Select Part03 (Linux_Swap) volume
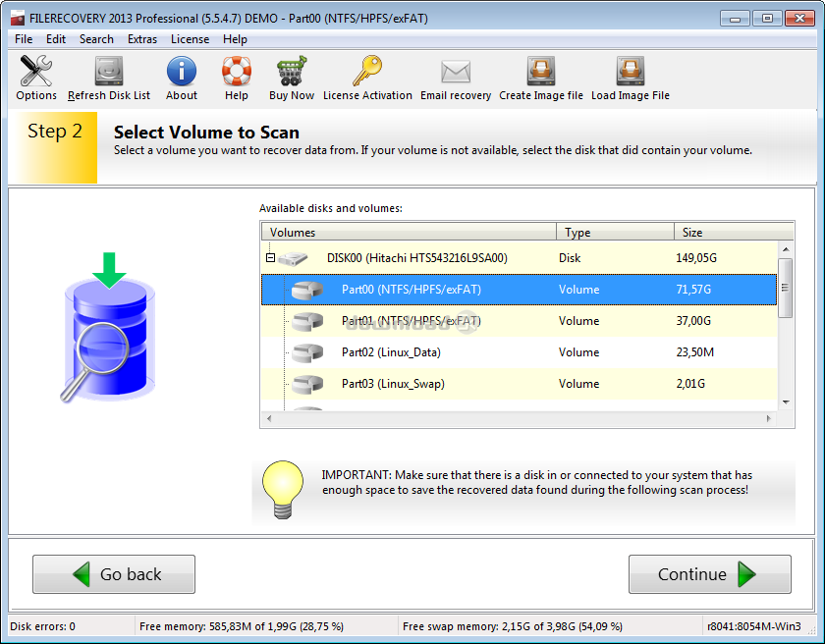The image size is (825, 644). [x=520, y=384]
